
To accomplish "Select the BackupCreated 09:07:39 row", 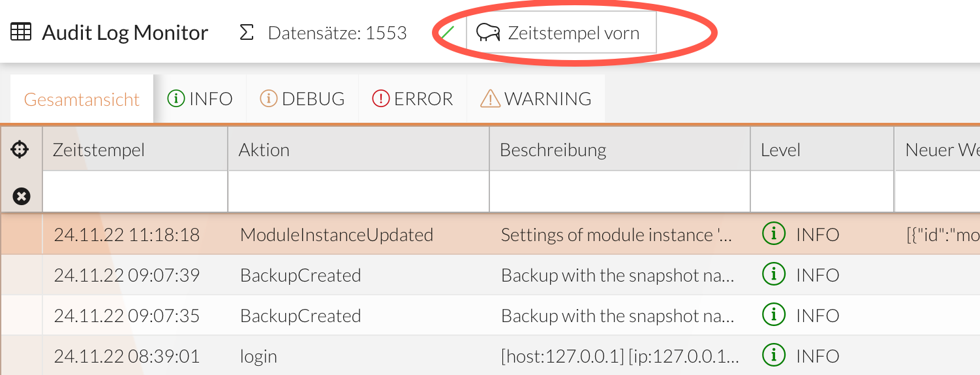I will [300, 275].
